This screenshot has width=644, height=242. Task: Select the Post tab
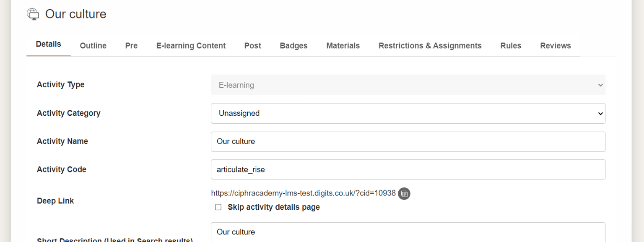click(x=253, y=46)
